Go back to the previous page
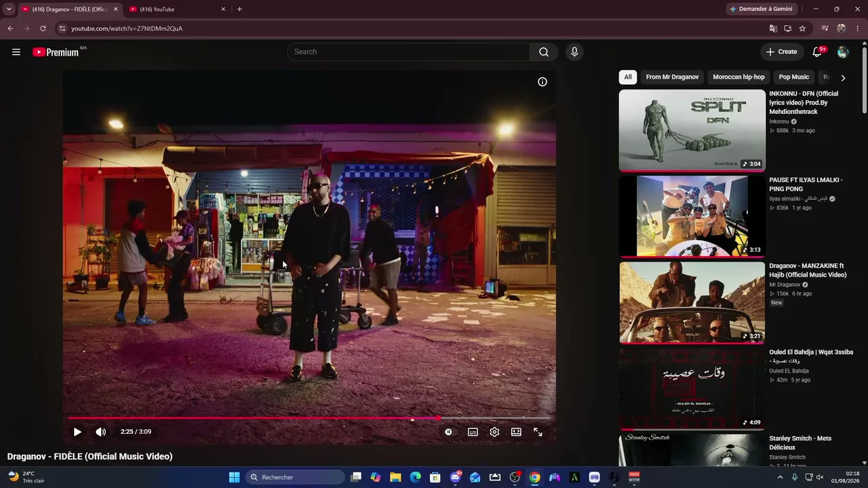 pos(10,28)
